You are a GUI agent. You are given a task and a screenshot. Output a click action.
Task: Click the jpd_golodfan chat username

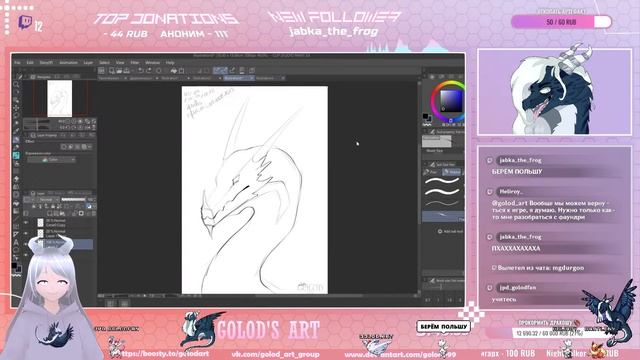(x=518, y=288)
